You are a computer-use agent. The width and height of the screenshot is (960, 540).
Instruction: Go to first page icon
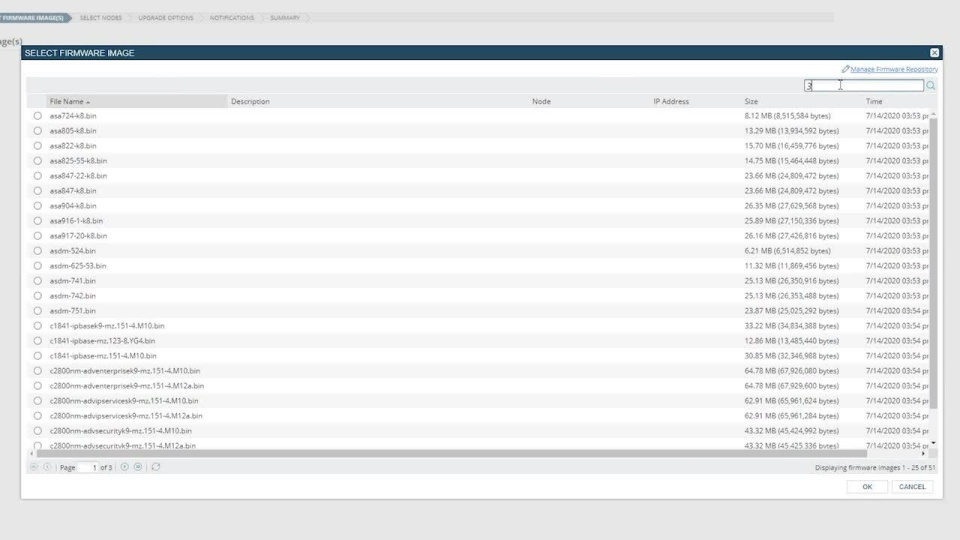(x=34, y=467)
